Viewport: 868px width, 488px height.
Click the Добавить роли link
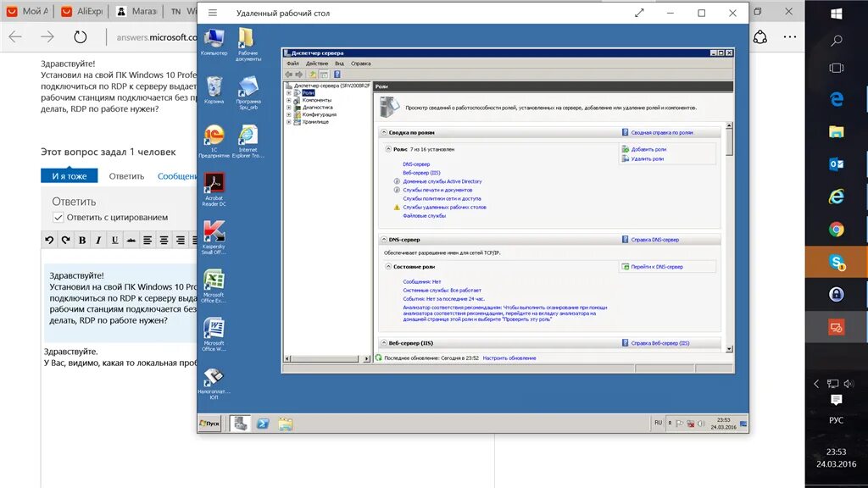(x=648, y=149)
